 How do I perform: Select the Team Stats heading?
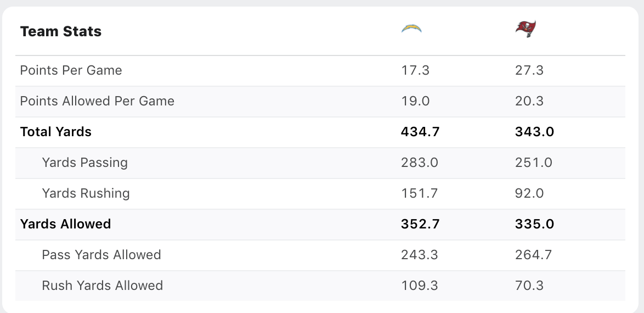[61, 32]
